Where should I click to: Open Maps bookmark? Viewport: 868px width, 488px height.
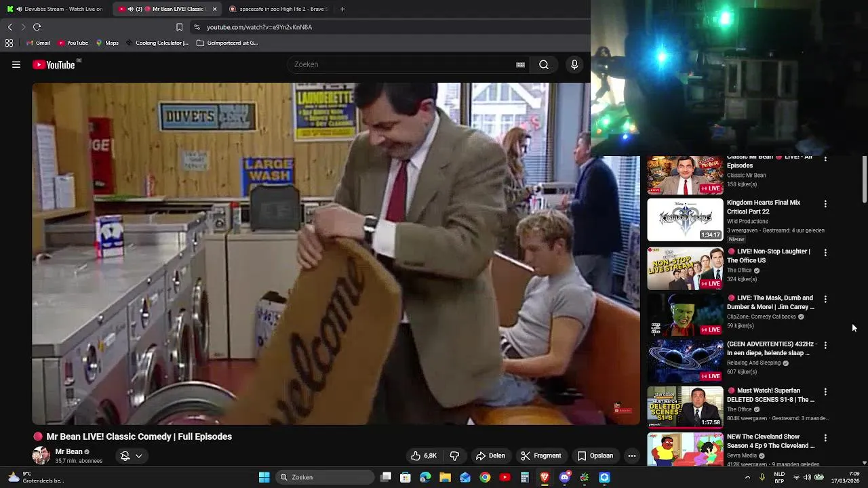107,43
